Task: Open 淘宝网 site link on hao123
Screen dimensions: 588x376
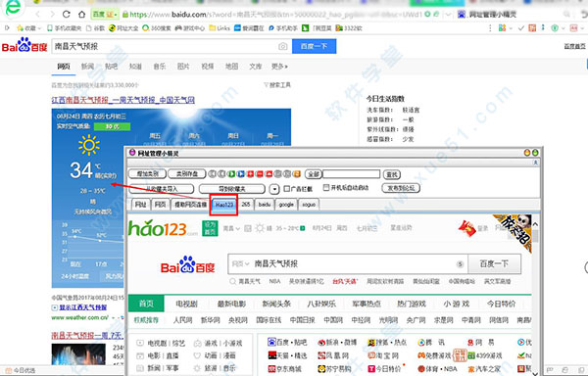Action: coord(382,355)
